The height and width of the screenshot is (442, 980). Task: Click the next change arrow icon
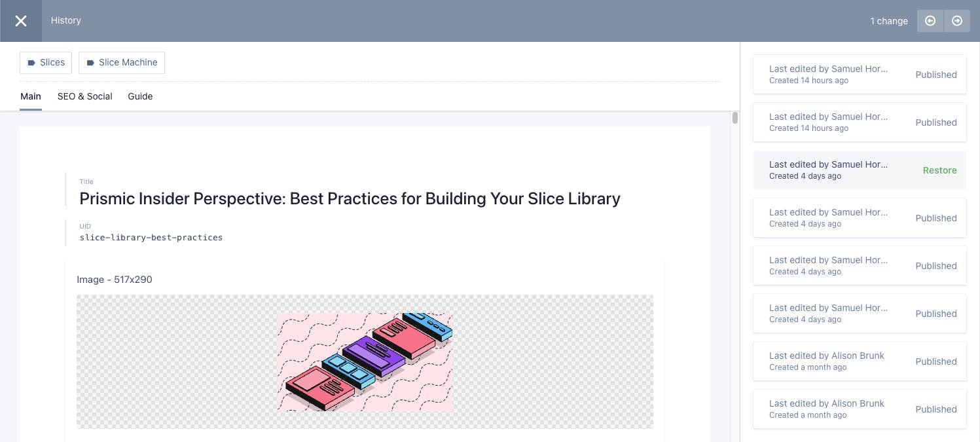(x=957, y=20)
